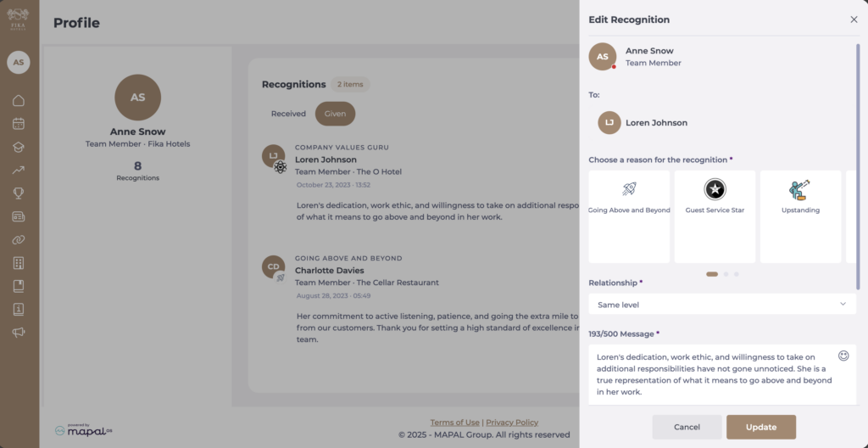Expand the Relationship dropdown
The height and width of the screenshot is (448, 868).
pos(722,304)
